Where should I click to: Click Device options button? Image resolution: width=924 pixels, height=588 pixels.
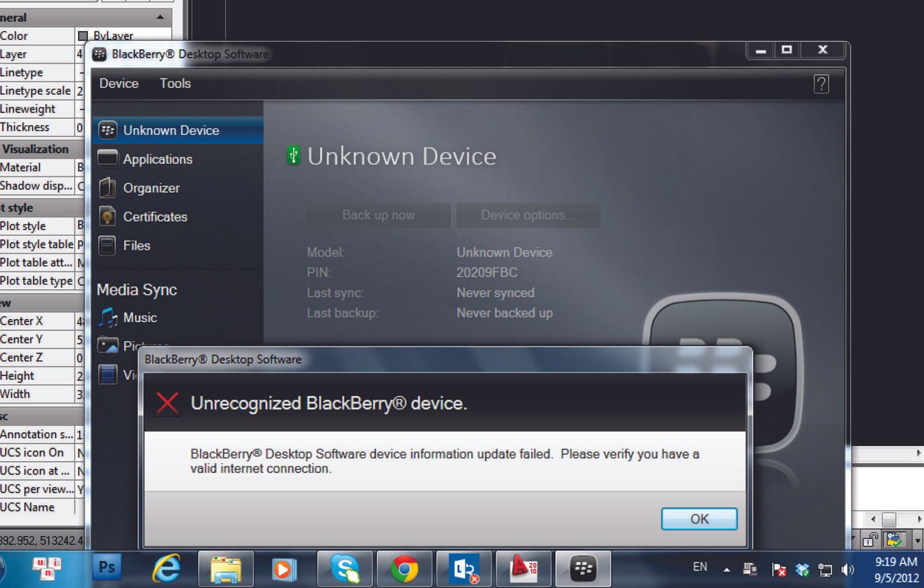pyautogui.click(x=528, y=215)
